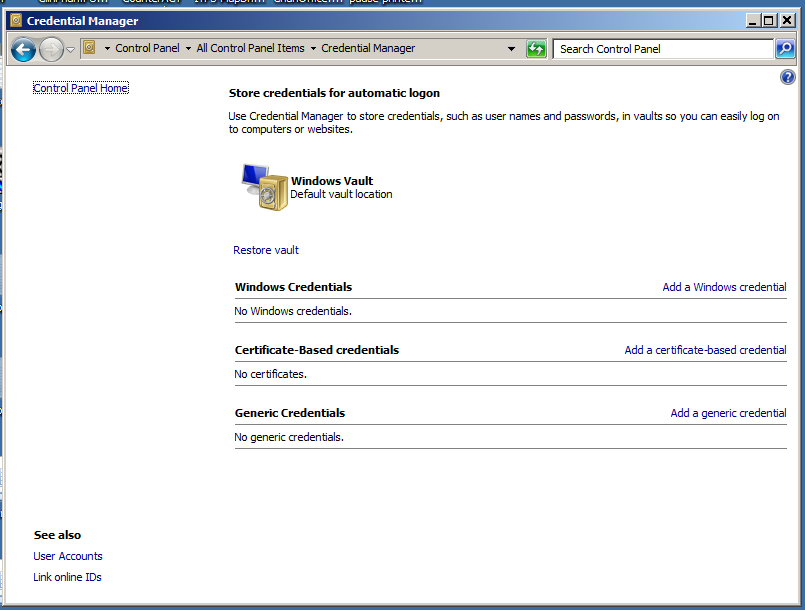Click the Restore vault link
805x610 pixels.
[266, 250]
